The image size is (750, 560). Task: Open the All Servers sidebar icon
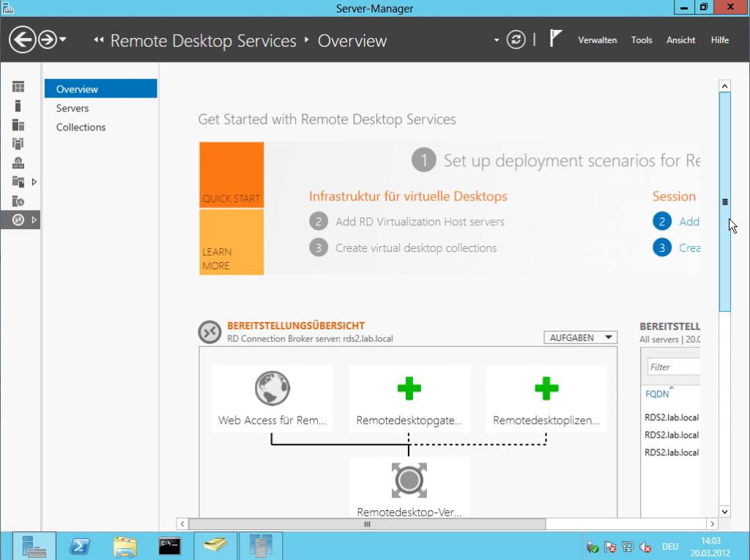coord(20,124)
